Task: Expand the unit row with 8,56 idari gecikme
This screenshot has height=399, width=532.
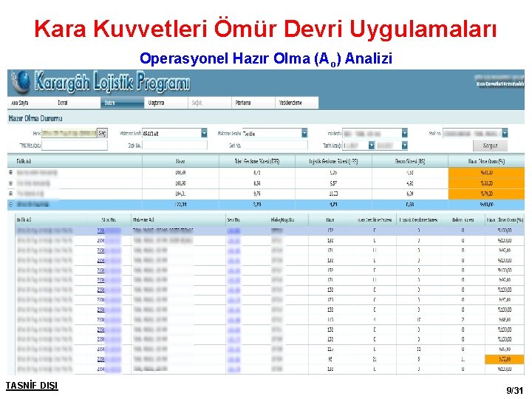Action: point(11,183)
